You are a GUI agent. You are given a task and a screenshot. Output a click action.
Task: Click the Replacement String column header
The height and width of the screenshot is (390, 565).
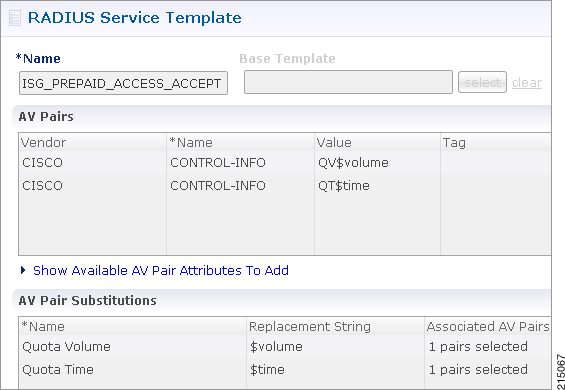335,326
